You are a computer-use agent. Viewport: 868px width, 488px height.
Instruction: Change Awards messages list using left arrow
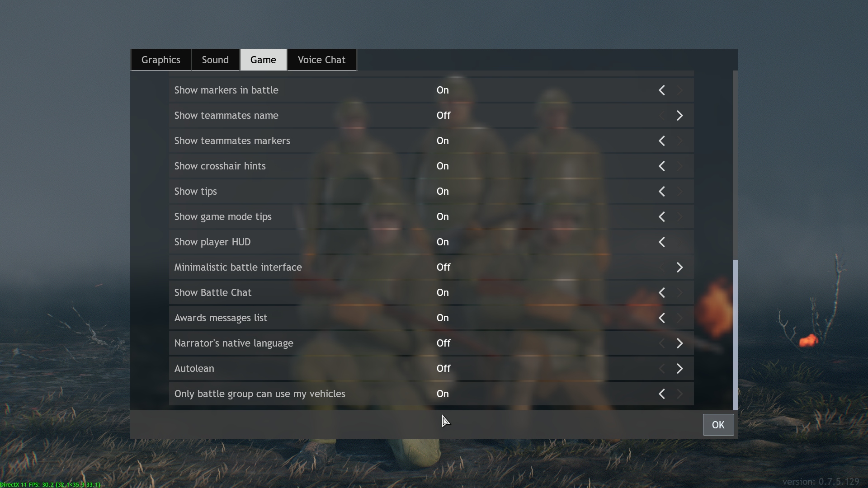point(661,318)
